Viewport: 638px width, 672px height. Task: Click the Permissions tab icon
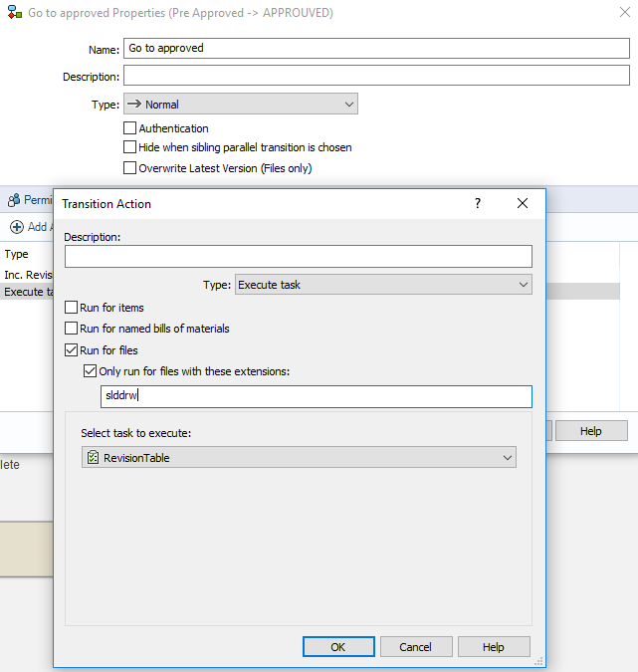pyautogui.click(x=13, y=200)
